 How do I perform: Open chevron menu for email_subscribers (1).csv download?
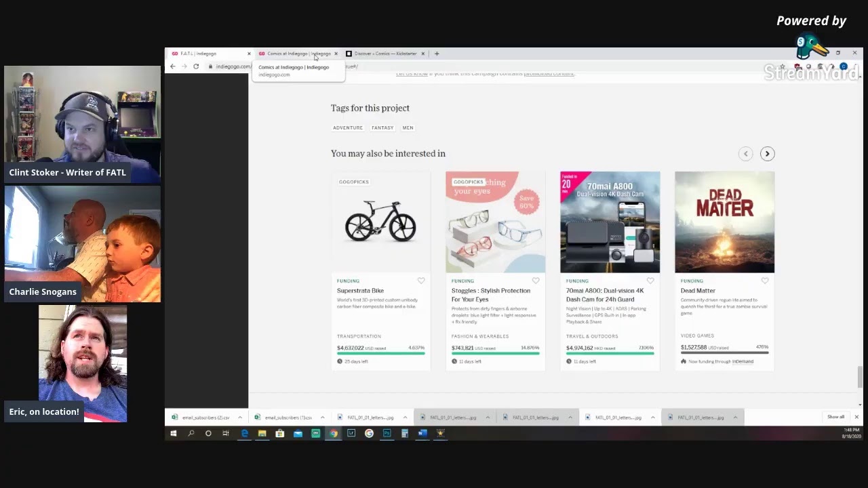coord(322,418)
